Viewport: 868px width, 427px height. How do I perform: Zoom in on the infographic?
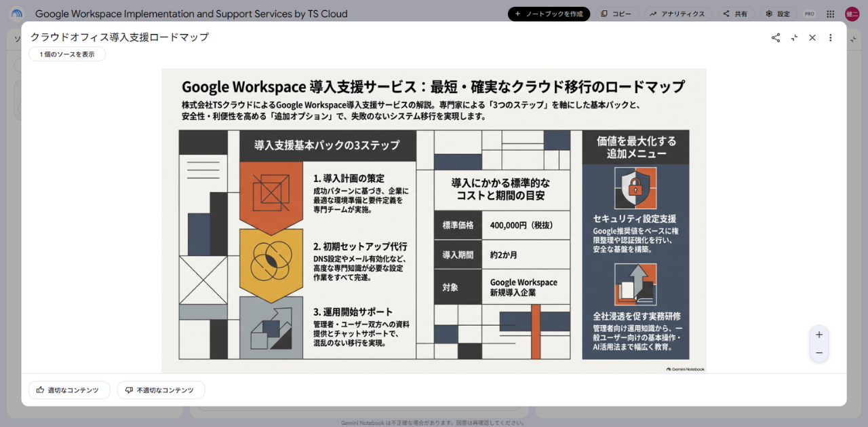[x=819, y=335]
